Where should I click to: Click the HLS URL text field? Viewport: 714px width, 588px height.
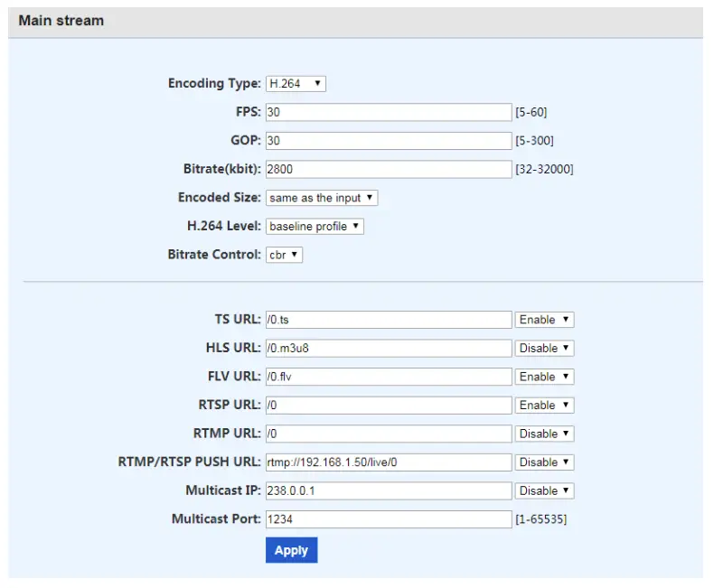coord(389,349)
